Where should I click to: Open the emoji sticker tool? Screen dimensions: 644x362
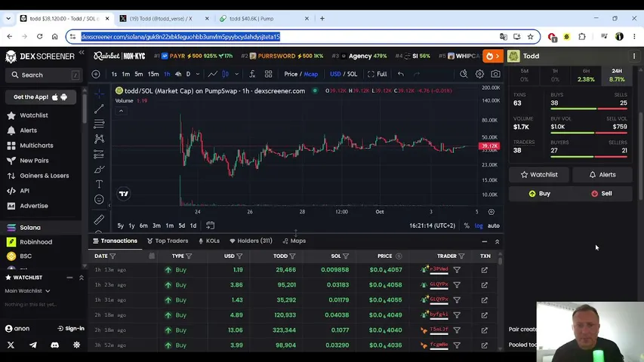click(x=99, y=199)
